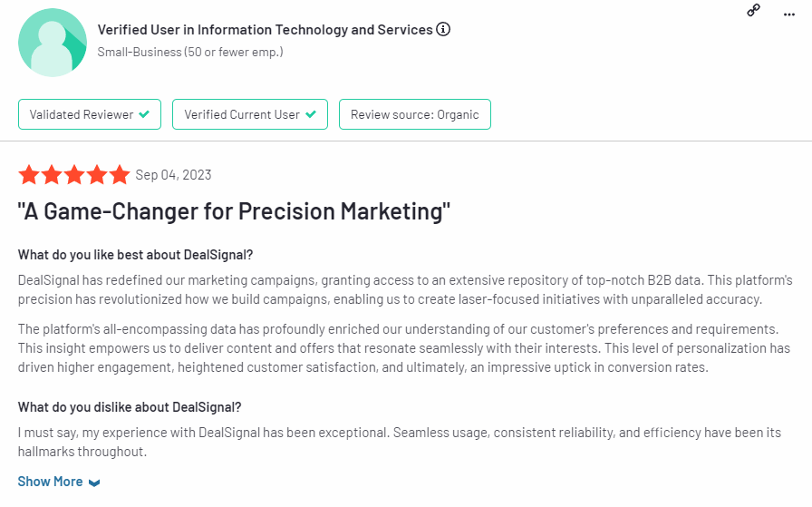
Task: Click Small-Business (50 or fewer emp.) label
Action: pos(190,52)
